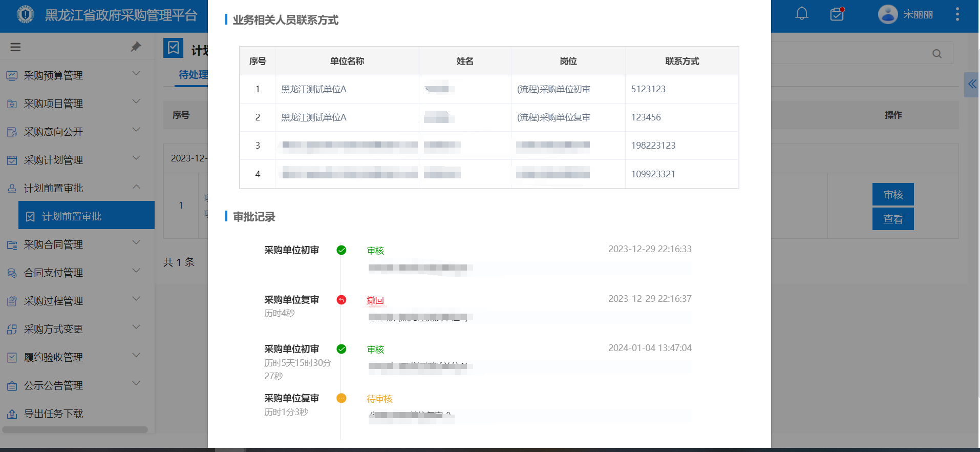Viewport: 980px width, 452px height.
Task: Click the page title checkmark icon
Action: coord(174,48)
